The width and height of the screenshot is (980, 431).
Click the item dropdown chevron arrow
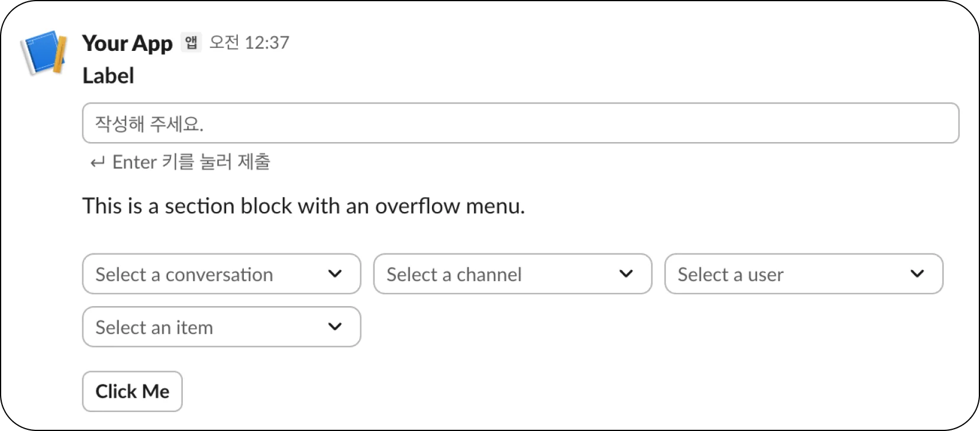[335, 327]
